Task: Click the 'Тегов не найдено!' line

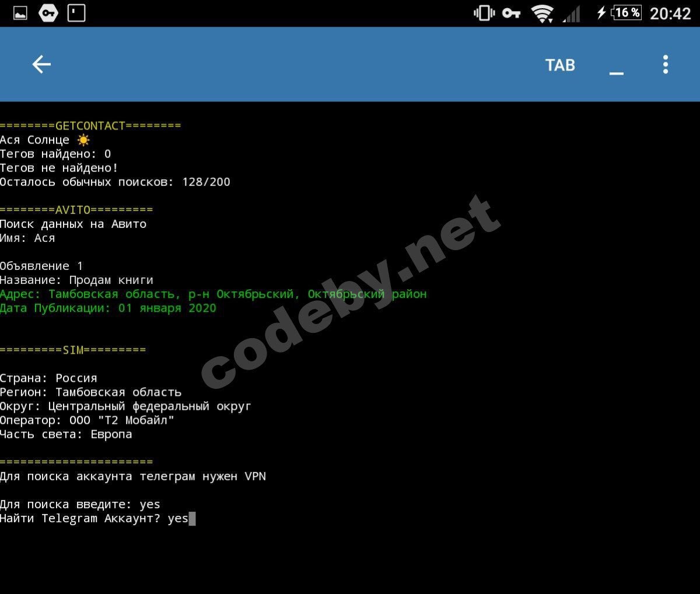Action: (59, 168)
